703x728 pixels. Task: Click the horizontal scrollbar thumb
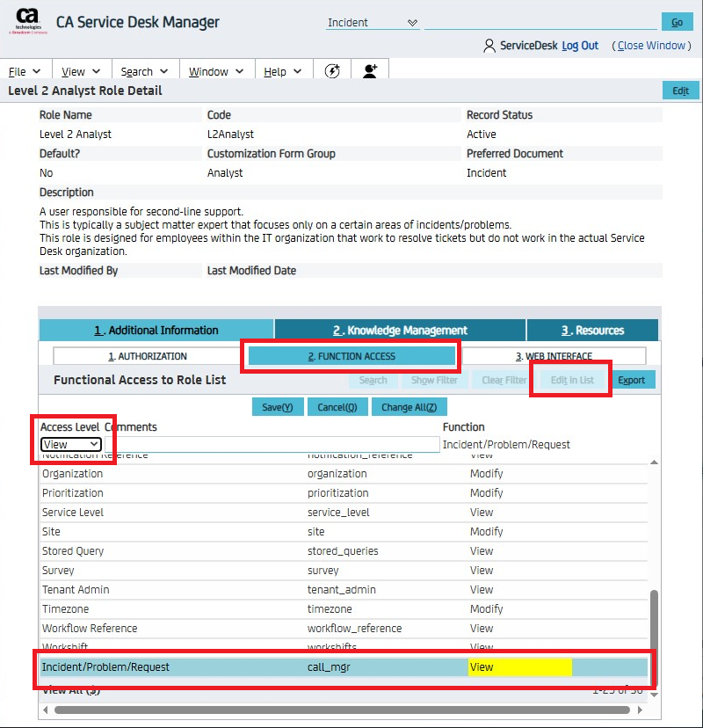(x=342, y=710)
